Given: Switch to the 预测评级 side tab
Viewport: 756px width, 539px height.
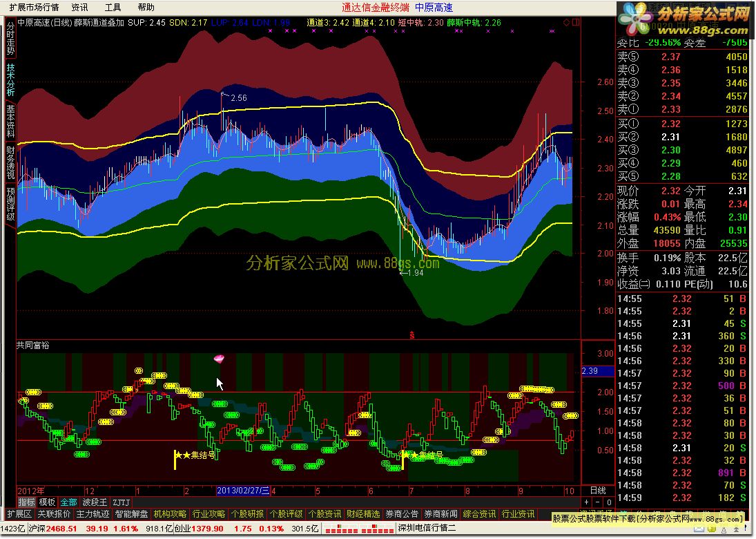Looking at the screenshot, I should pyautogui.click(x=10, y=204).
